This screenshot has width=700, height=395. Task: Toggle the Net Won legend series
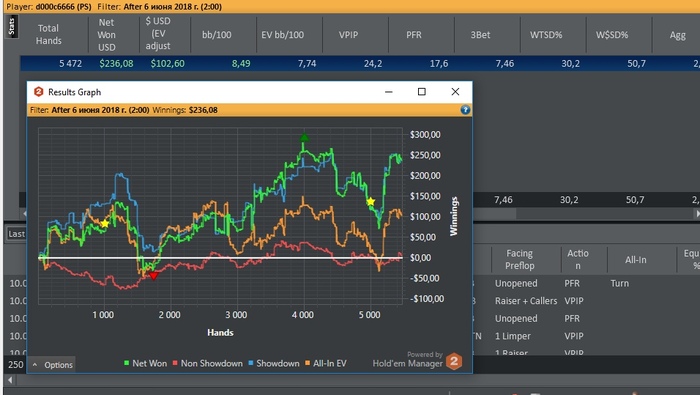[146, 363]
